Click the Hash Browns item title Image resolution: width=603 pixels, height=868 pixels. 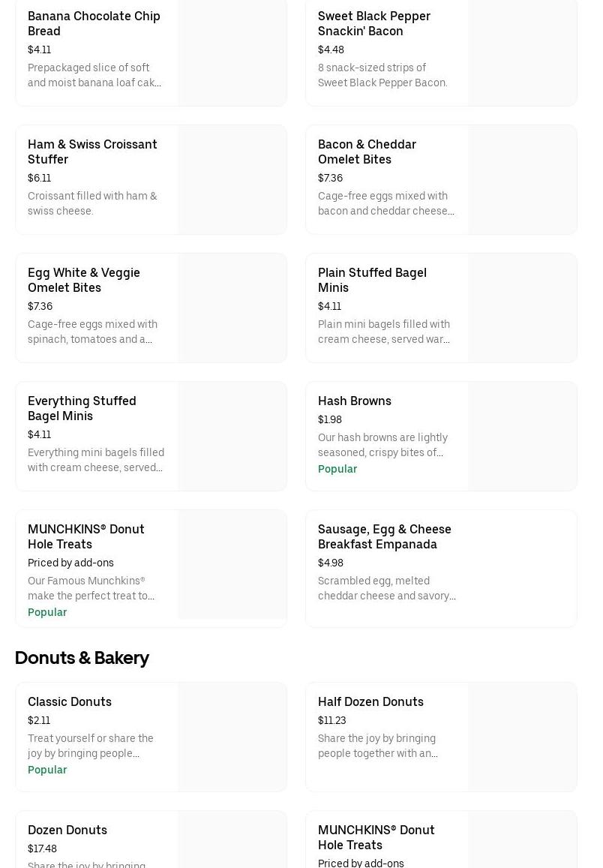tap(355, 401)
